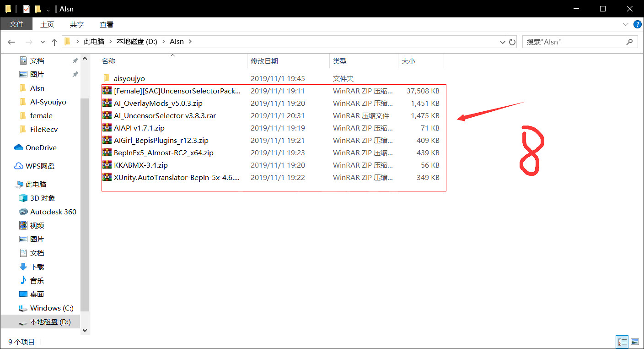Select the AIAPI v1.7.1.zip file
644x349 pixels.
point(139,128)
